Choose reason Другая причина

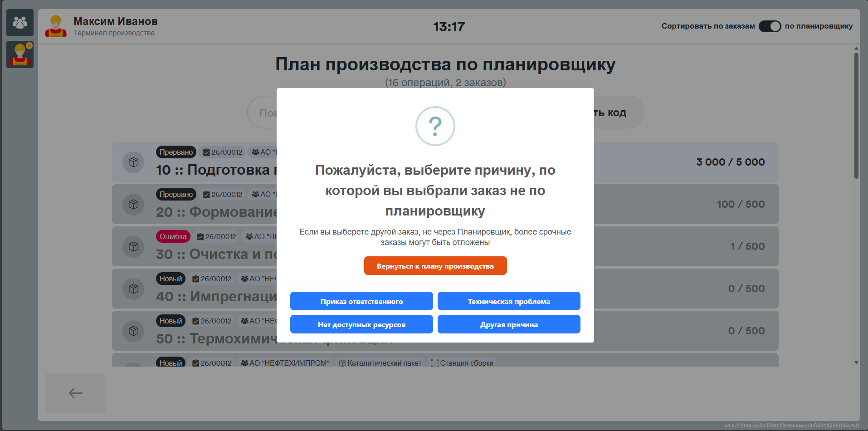(x=509, y=324)
